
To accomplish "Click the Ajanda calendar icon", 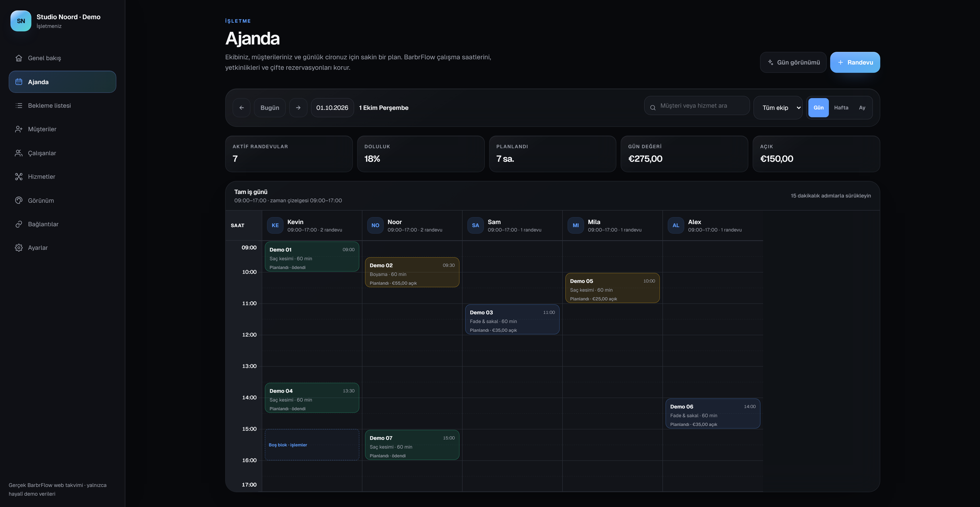I will tap(19, 82).
